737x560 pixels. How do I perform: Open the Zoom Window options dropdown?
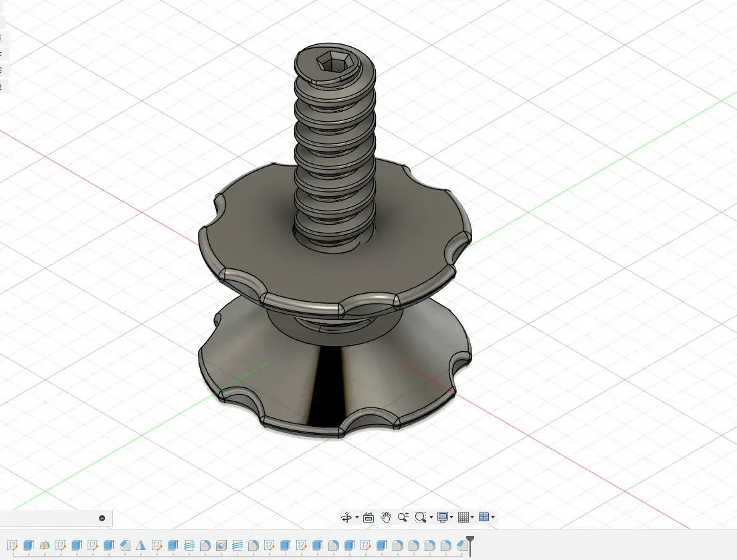coord(431,517)
